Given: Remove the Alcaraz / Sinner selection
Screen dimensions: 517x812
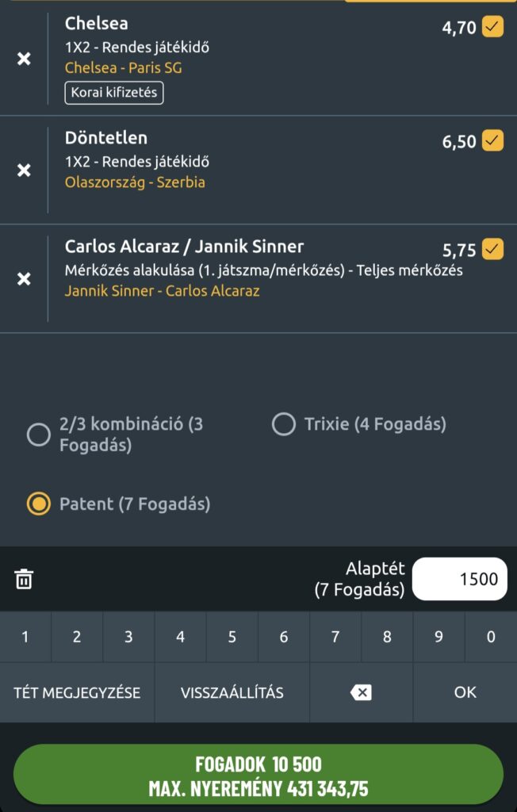Looking at the screenshot, I should (x=24, y=279).
